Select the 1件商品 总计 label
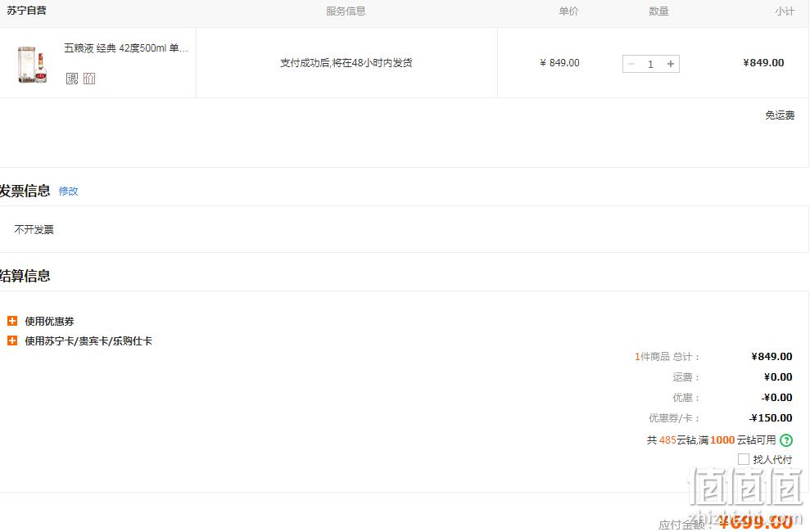The width and height of the screenshot is (810, 532). (667, 357)
